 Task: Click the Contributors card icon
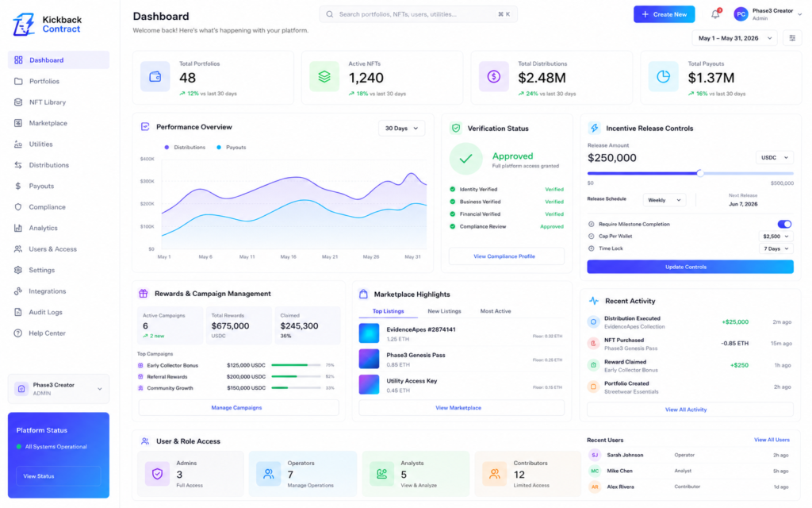tap(495, 473)
